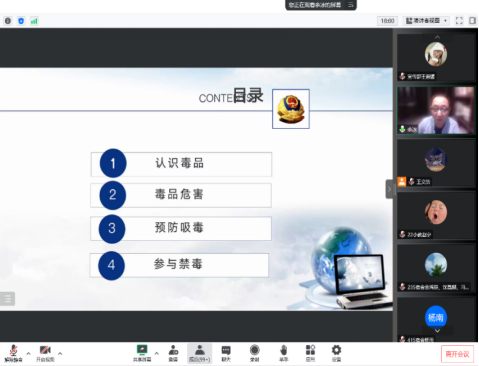Open the invite participants icon
479x366 pixels.
click(x=173, y=353)
